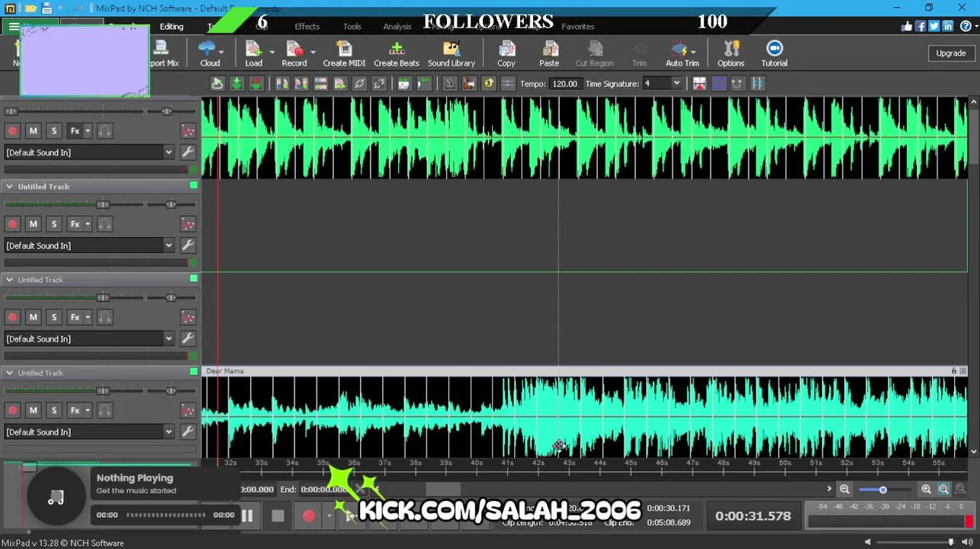Click the headphones monitor icon on Dear Mama track
Viewport: 980px width, 549px height.
[105, 410]
